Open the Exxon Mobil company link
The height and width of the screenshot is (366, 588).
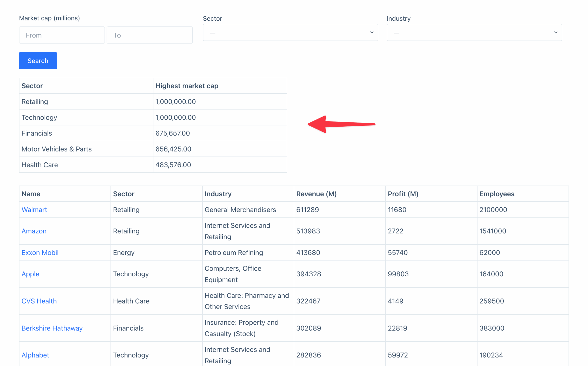(x=40, y=252)
